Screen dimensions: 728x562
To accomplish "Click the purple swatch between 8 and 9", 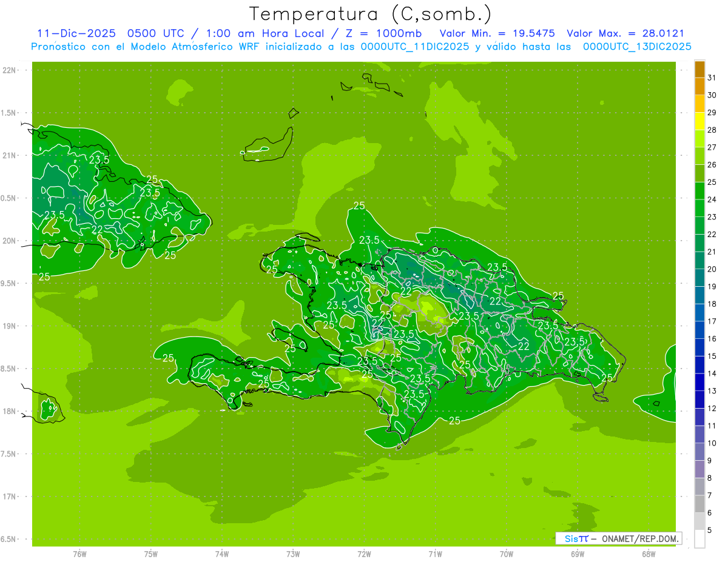I will click(x=700, y=469).
